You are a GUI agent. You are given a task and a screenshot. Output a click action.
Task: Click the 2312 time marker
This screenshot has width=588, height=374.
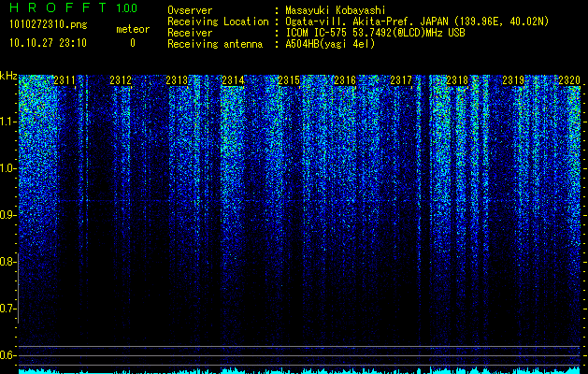(x=121, y=80)
